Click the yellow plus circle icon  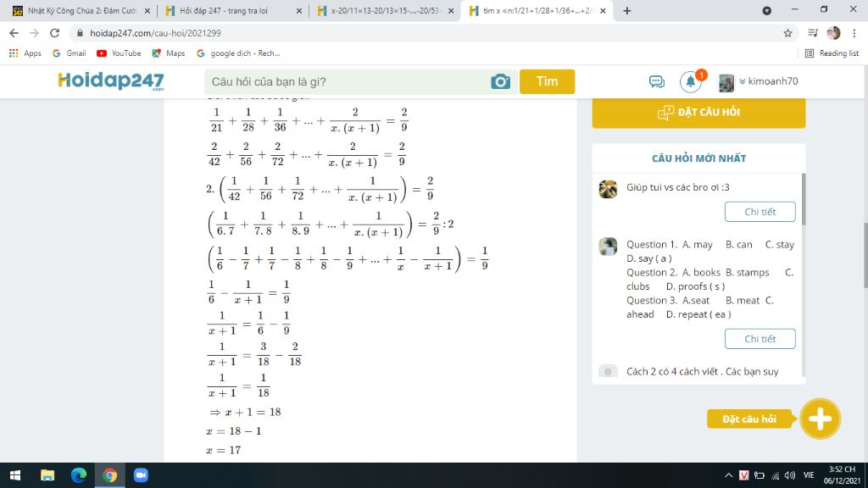pos(820,419)
